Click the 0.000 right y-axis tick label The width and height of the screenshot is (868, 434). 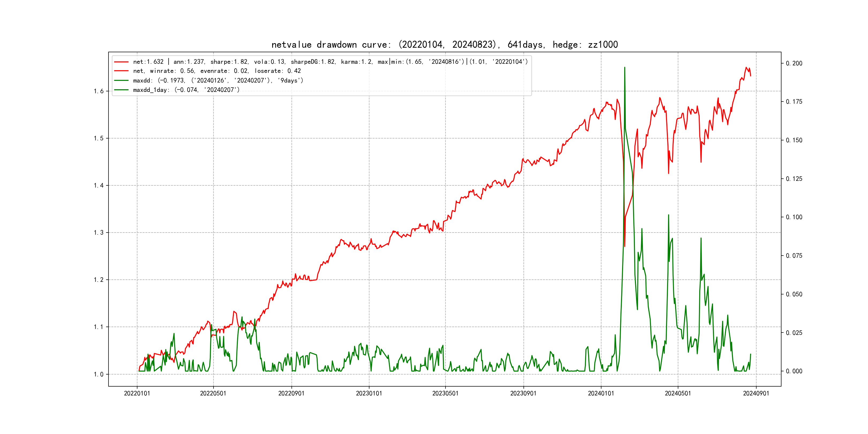(x=794, y=371)
